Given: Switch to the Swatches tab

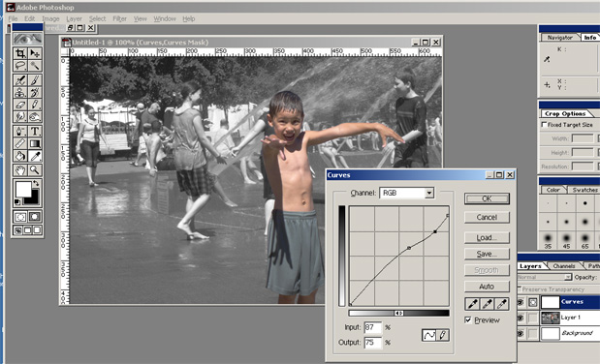Looking at the screenshot, I should [x=584, y=190].
